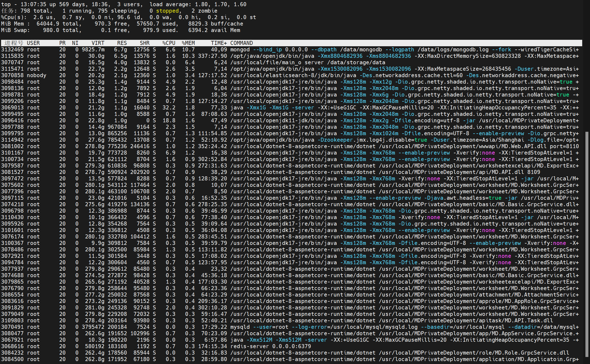Click the USER column header

click(x=33, y=43)
